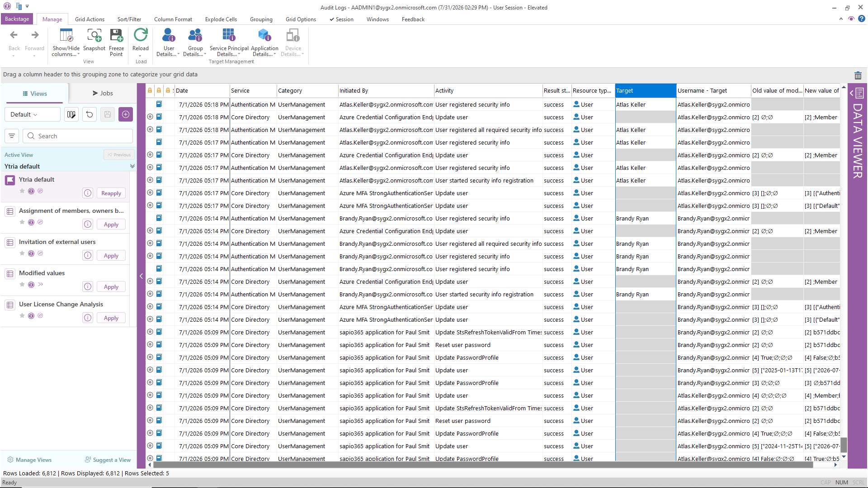Collapse the ribbon with the caret
The width and height of the screenshot is (868, 488).
(x=841, y=19)
